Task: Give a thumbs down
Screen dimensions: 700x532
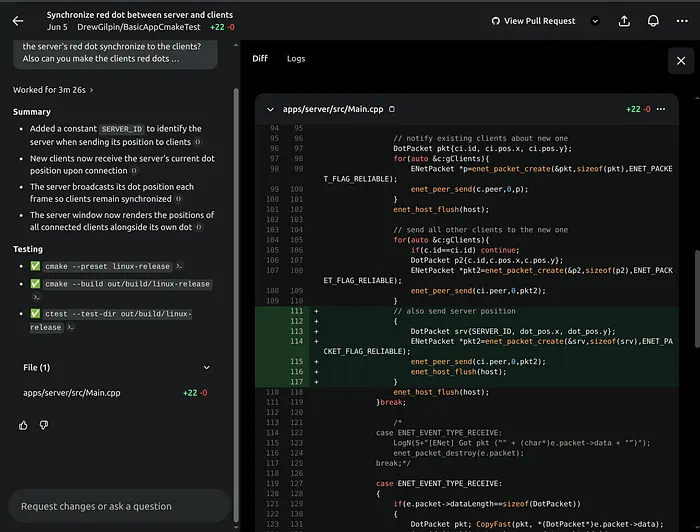Action: coord(44,425)
